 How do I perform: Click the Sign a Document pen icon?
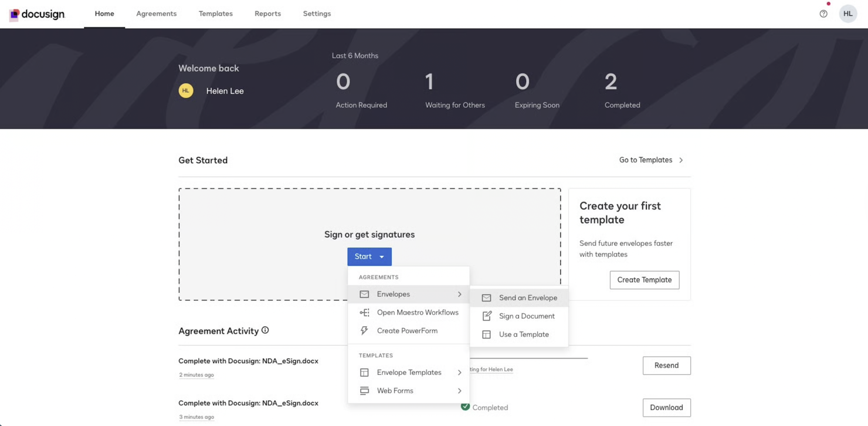[x=486, y=316]
